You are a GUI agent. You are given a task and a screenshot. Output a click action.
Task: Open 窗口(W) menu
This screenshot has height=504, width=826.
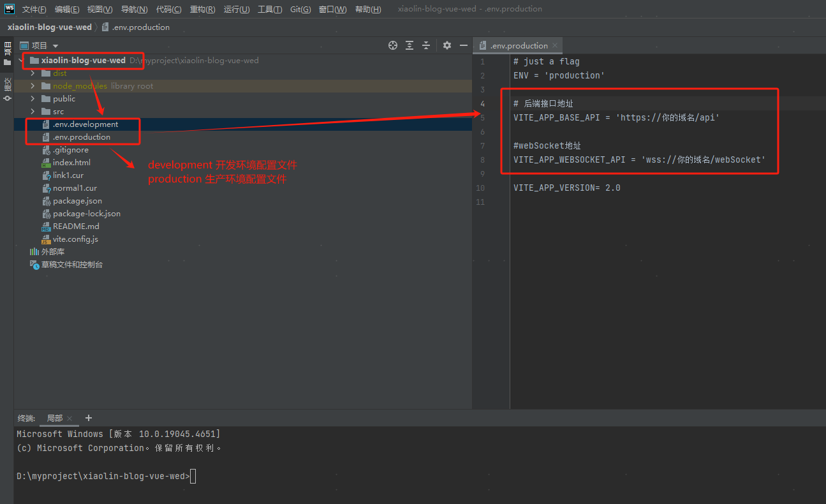coord(332,9)
